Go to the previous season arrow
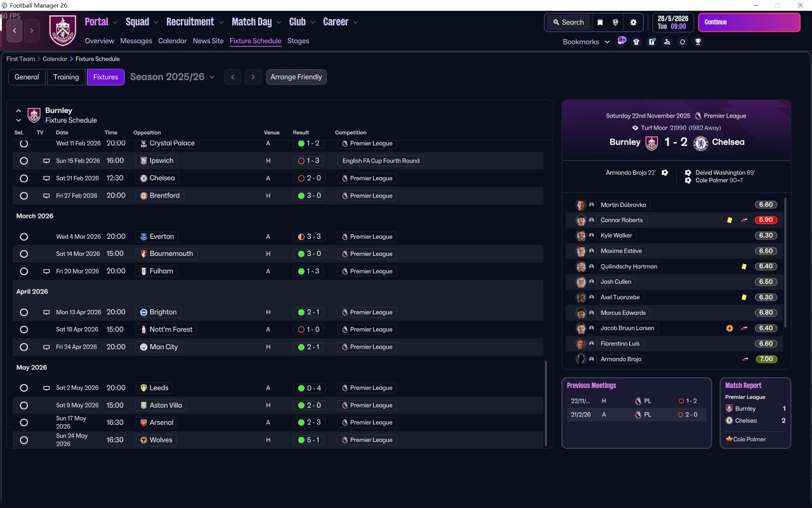Screen dimensions: 812x508 point(233,77)
